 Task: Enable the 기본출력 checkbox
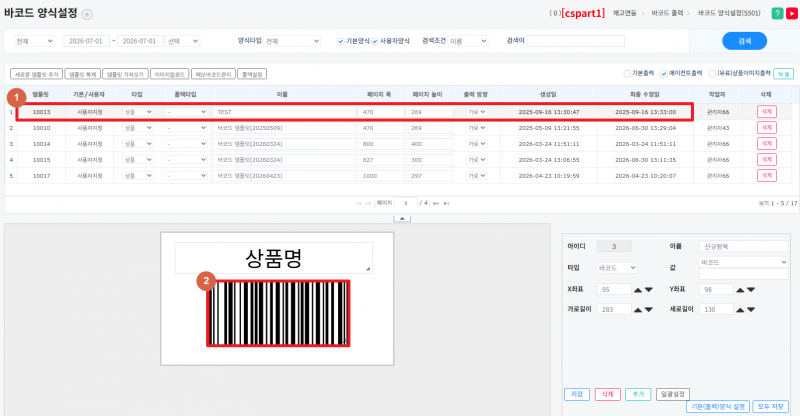pyautogui.click(x=627, y=74)
